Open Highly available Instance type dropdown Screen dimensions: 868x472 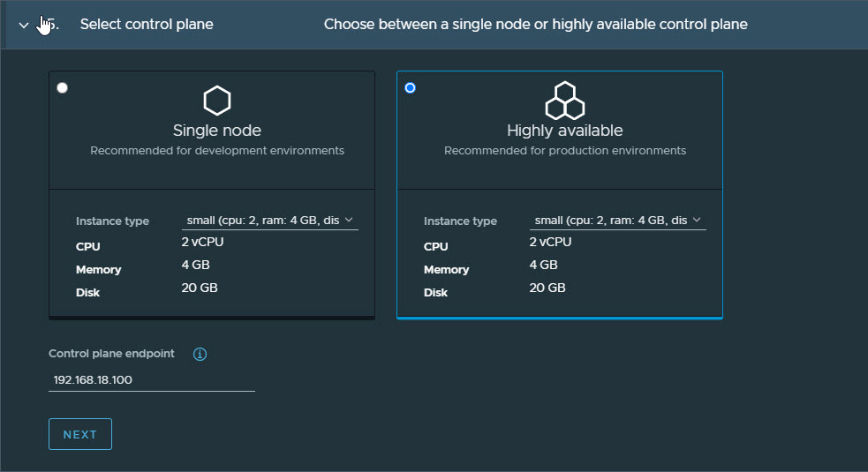tap(617, 220)
